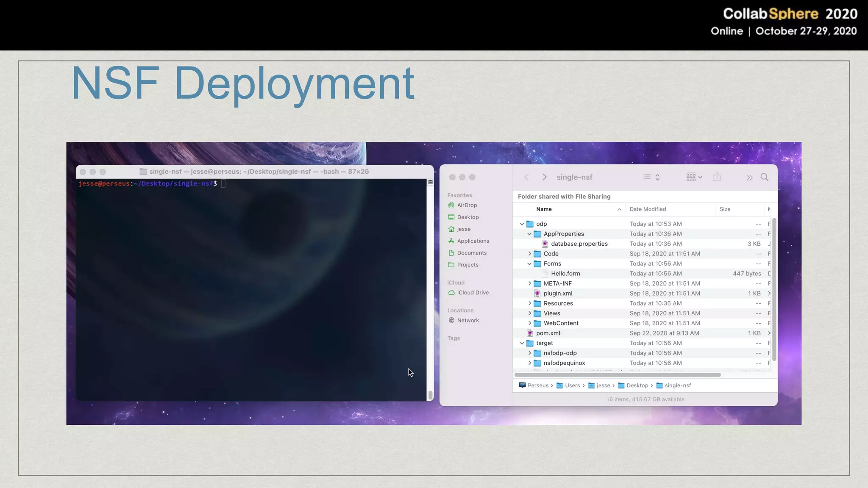Viewport: 868px width, 488px height.
Task: Click jesse in the Finder path bar
Action: click(x=599, y=385)
